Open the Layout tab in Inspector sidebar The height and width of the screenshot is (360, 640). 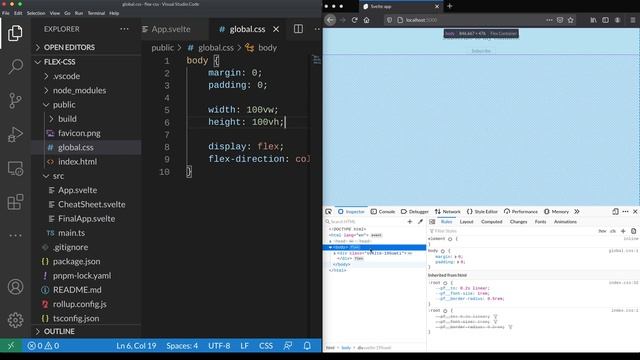click(x=467, y=222)
